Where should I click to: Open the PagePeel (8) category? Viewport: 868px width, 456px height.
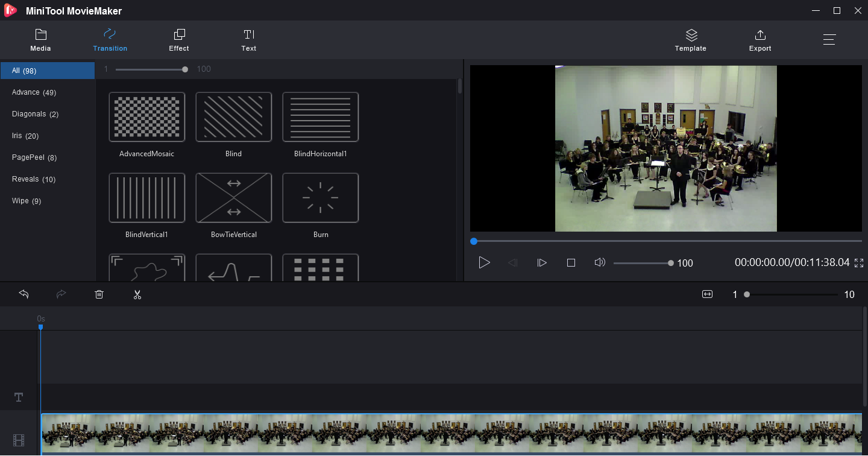coord(48,157)
